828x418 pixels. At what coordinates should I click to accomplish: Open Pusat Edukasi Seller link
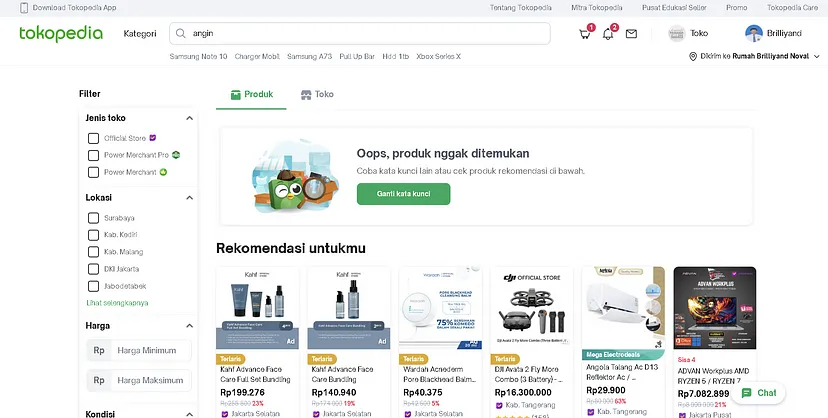coord(674,7)
